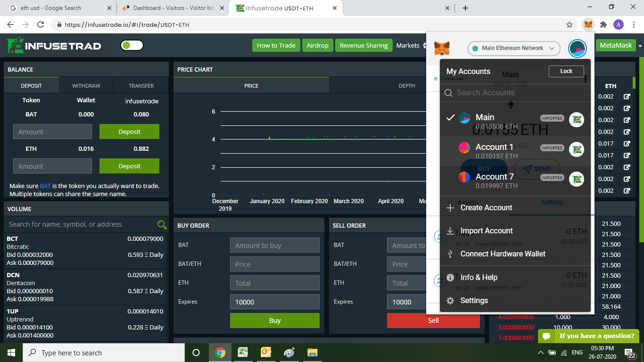
Task: Focus the Search Accounts field
Action: pyautogui.click(x=515, y=93)
